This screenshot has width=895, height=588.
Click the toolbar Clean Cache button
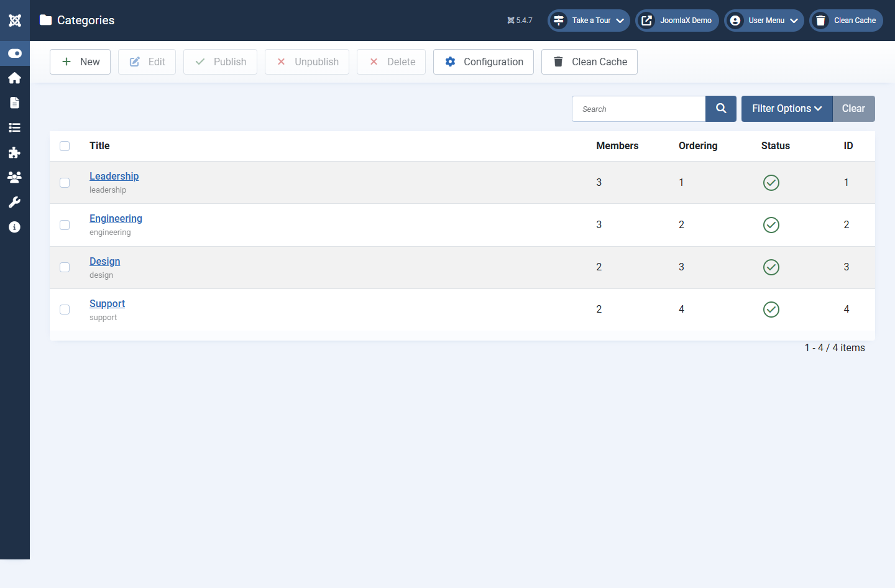[589, 62]
